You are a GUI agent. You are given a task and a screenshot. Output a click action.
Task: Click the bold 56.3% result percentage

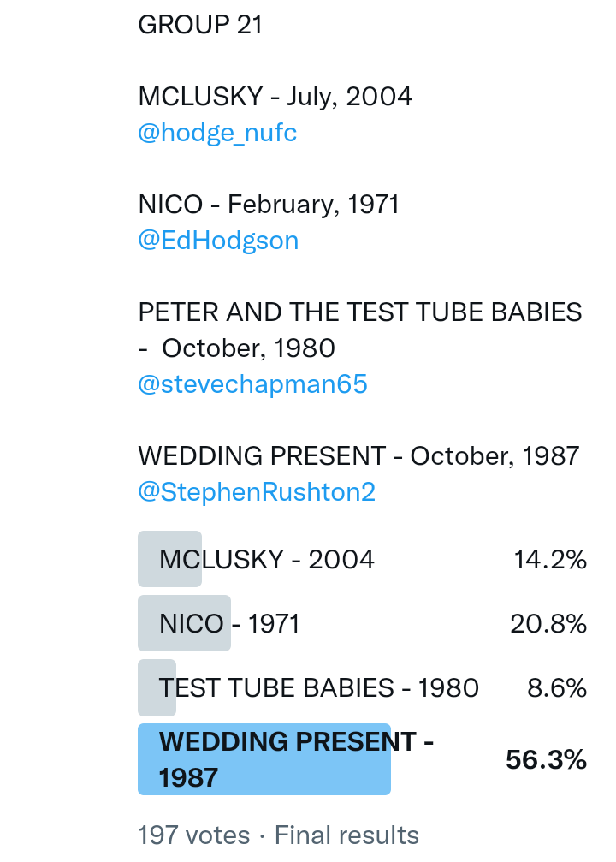[x=546, y=759]
